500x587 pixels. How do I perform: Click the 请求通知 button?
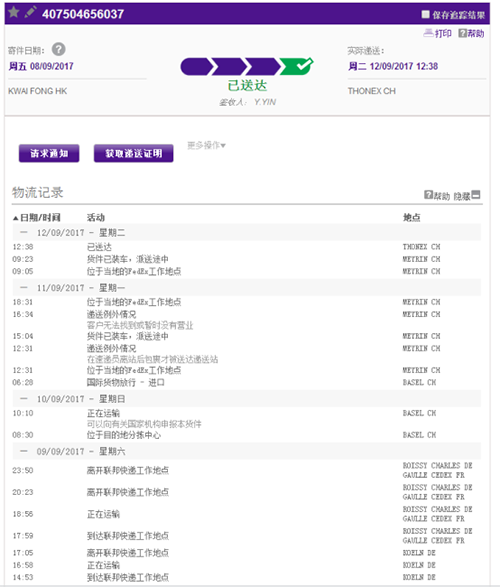[x=49, y=153]
